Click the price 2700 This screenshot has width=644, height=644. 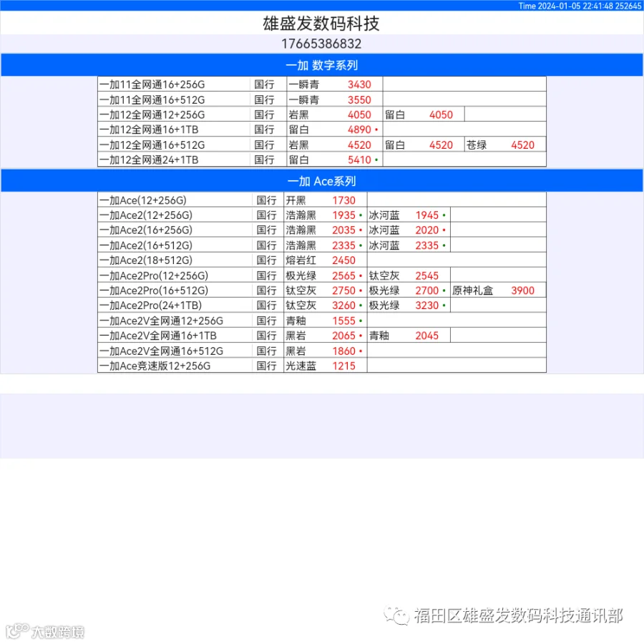point(427,291)
